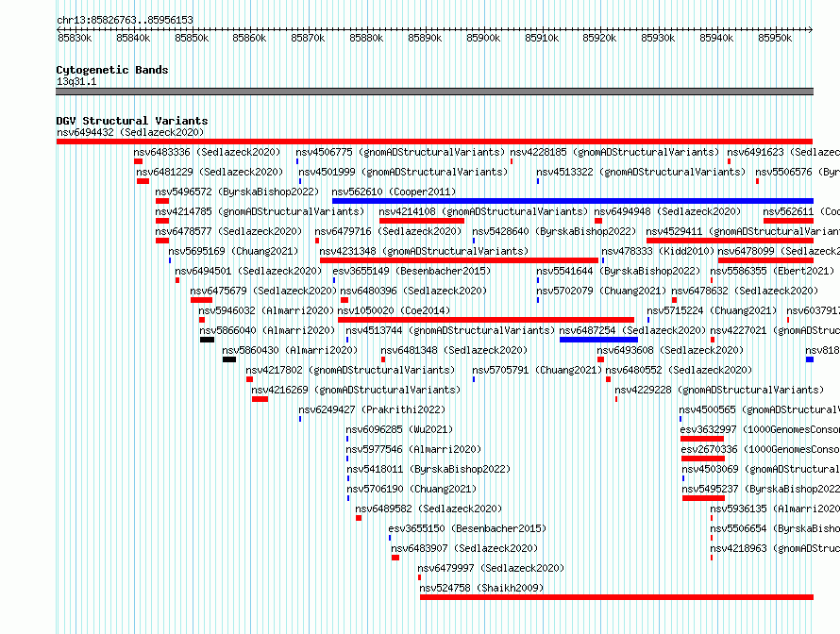Open the nsv6494948 (Sedlazeck2020) label
The height and width of the screenshot is (634, 840).
point(667,211)
